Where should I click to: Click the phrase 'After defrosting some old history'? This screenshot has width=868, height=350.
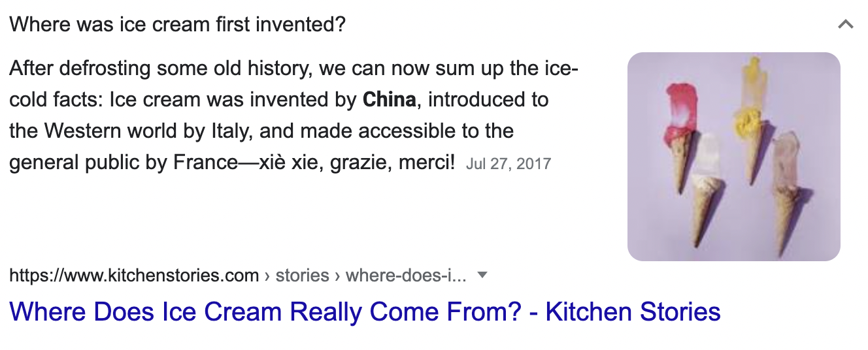coord(149,69)
